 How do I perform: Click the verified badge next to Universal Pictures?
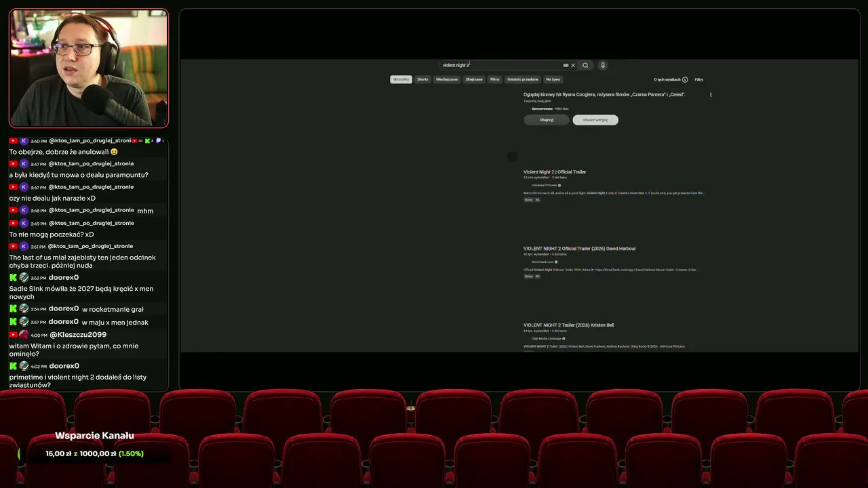pos(559,185)
